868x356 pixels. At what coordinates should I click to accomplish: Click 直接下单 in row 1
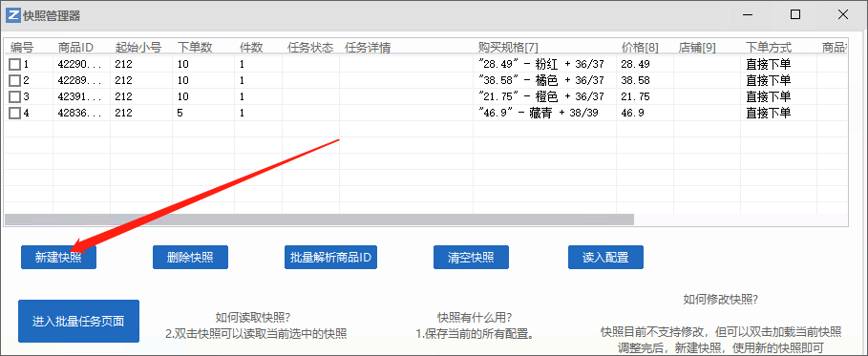click(x=769, y=65)
